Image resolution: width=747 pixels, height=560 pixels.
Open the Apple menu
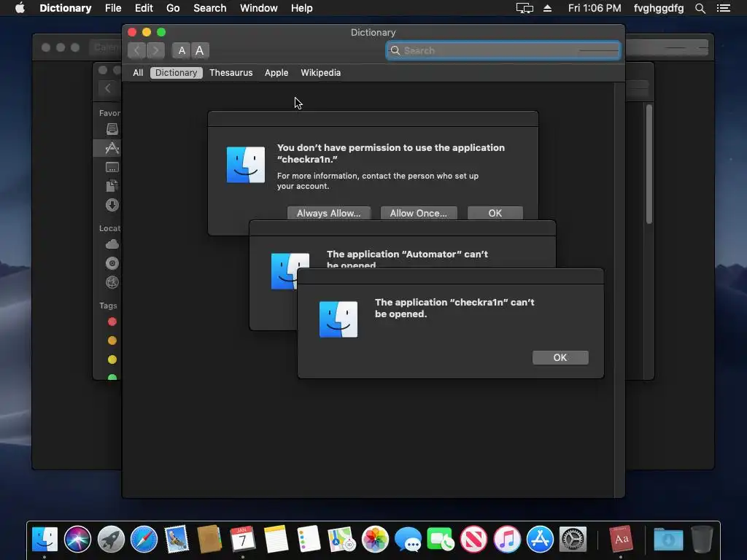click(x=20, y=8)
